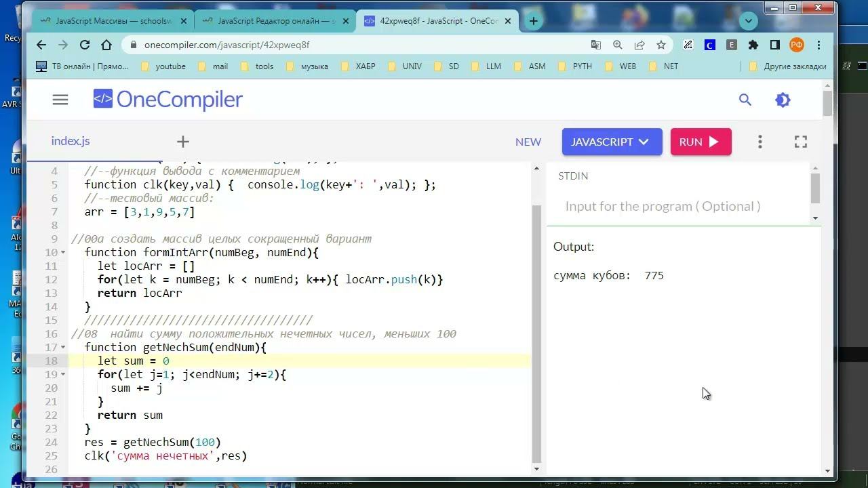Open the zoom magnifier in the address bar
This screenshot has width=868, height=488.
point(618,45)
